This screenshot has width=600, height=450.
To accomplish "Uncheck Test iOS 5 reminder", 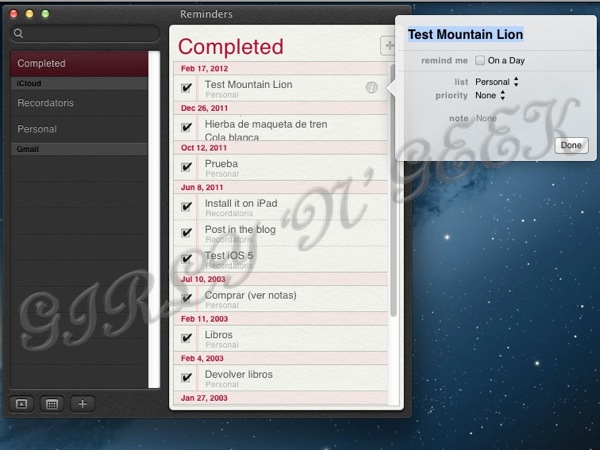I will 186,259.
